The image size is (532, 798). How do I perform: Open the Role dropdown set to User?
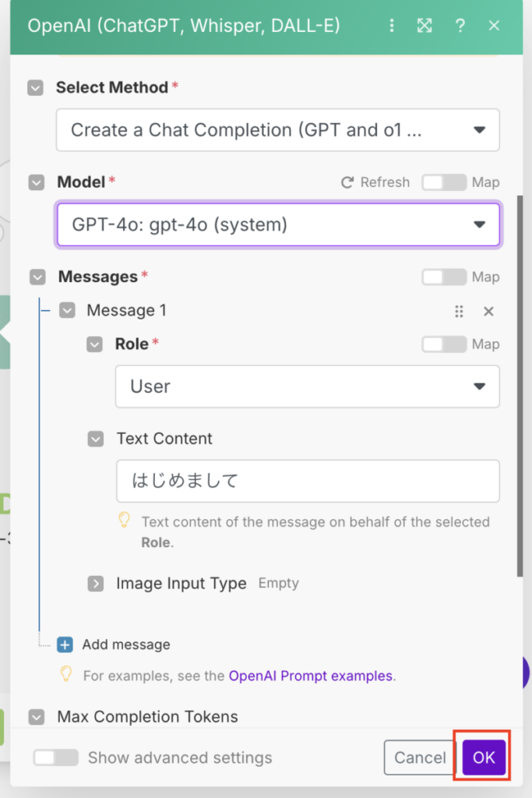pyautogui.click(x=307, y=387)
